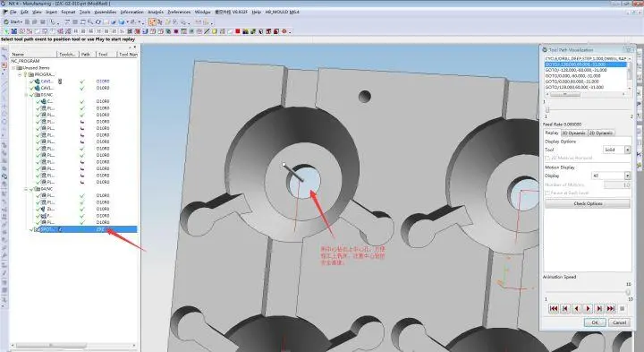Click the Tool column header
The width and height of the screenshot is (644, 352).
click(x=106, y=55)
